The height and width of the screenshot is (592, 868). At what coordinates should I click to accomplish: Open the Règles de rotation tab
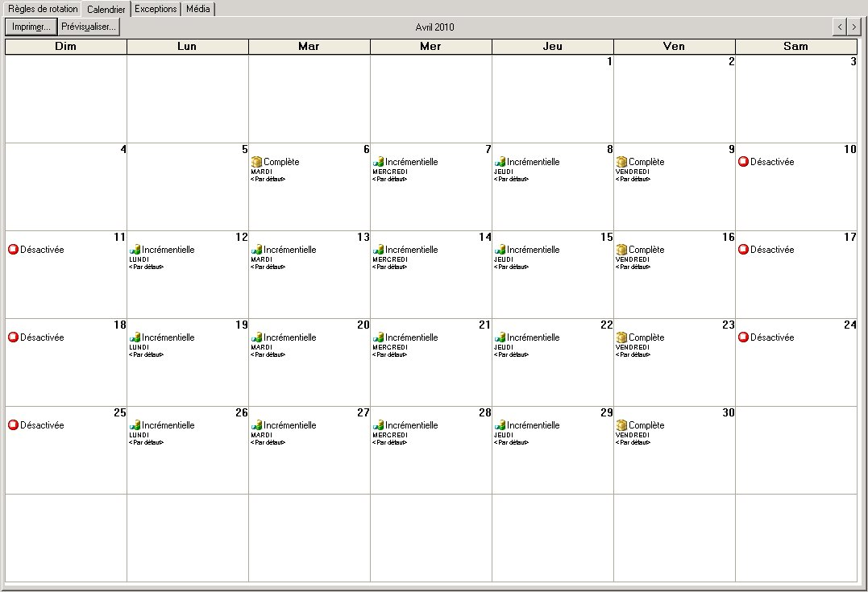tap(43, 9)
